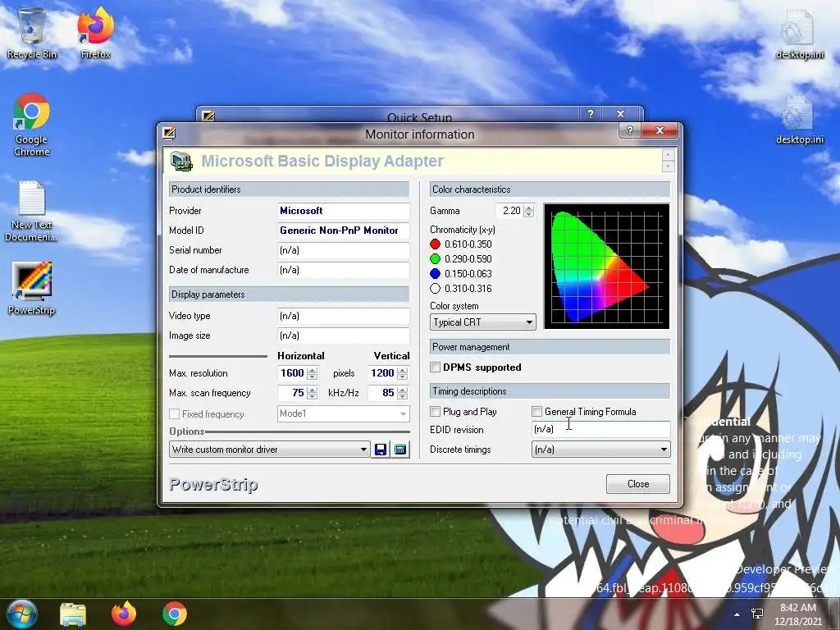Select the Firefox desktop shortcut

pyautogui.click(x=95, y=33)
